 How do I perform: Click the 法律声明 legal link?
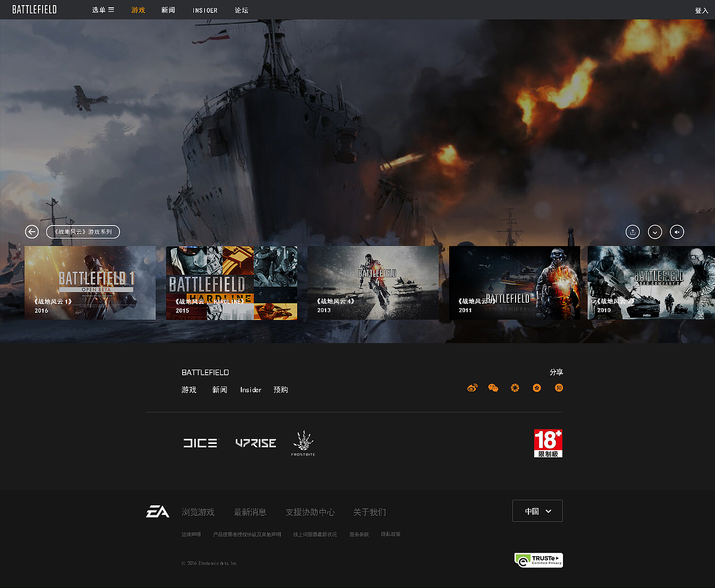(x=191, y=534)
